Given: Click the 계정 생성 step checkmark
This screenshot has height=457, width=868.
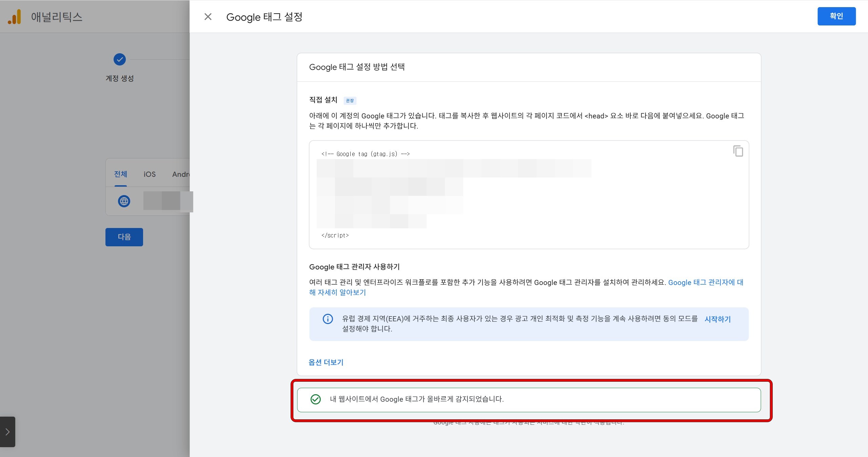Looking at the screenshot, I should 120,59.
